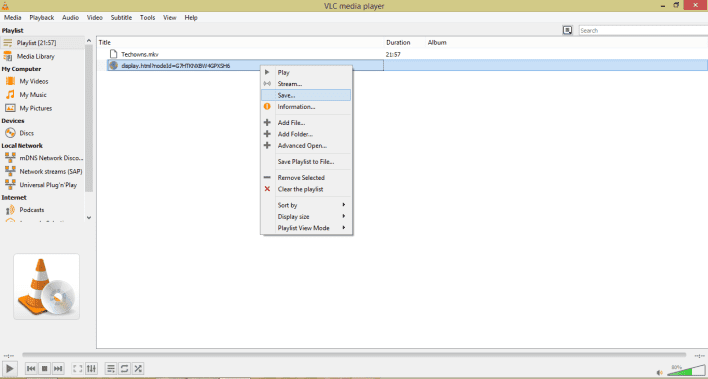Mute using the speaker icon
Image resolution: width=708 pixels, height=379 pixels.
[660, 372]
